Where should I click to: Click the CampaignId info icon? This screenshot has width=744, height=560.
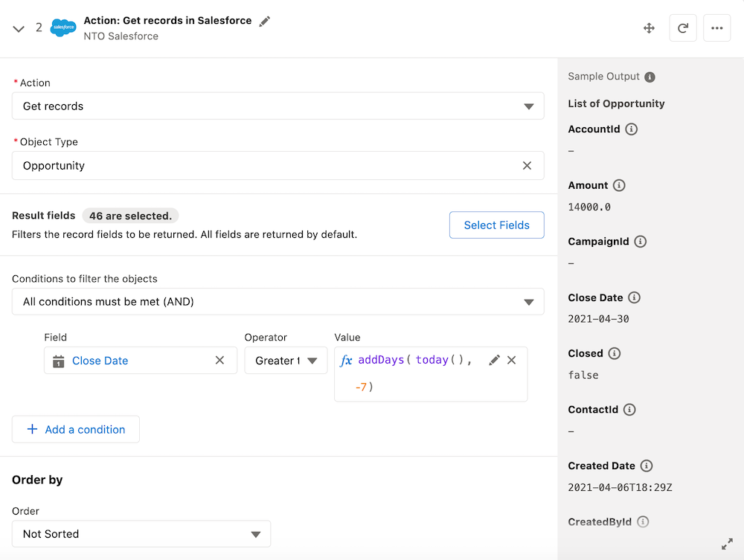(640, 242)
